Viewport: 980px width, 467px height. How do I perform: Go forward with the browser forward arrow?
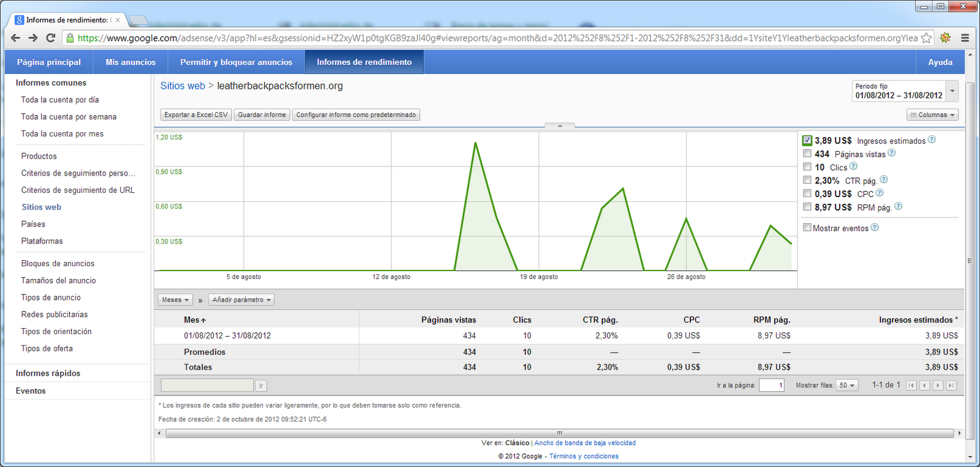33,38
